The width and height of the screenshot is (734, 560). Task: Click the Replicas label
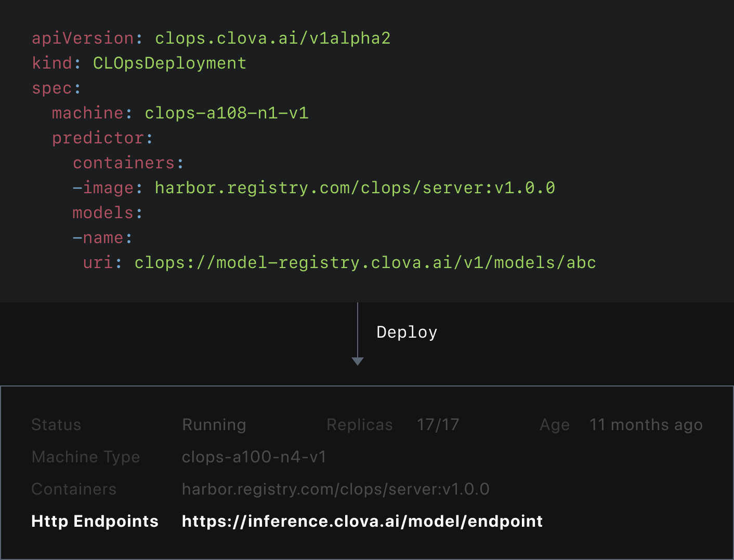pyautogui.click(x=360, y=425)
